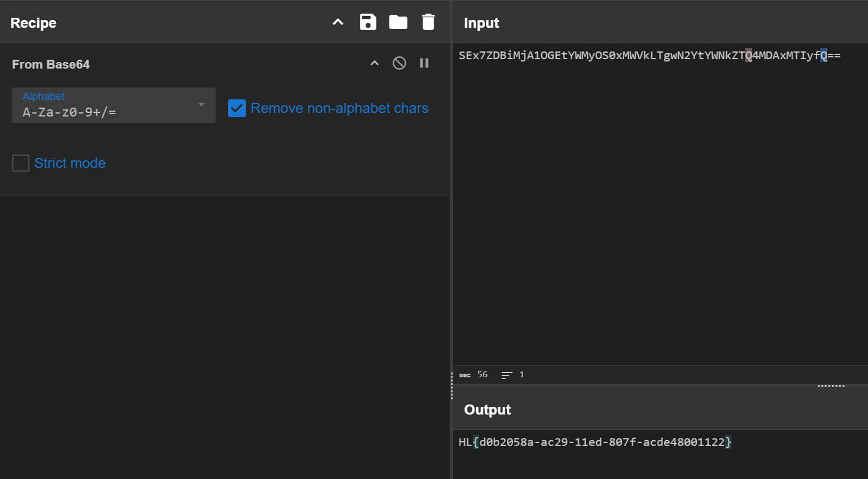
Task: Save the recipe with floppy disk icon
Action: pos(368,22)
